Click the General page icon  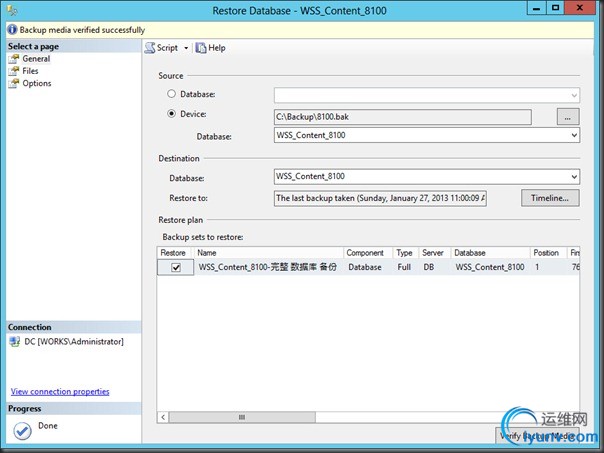(x=14, y=59)
